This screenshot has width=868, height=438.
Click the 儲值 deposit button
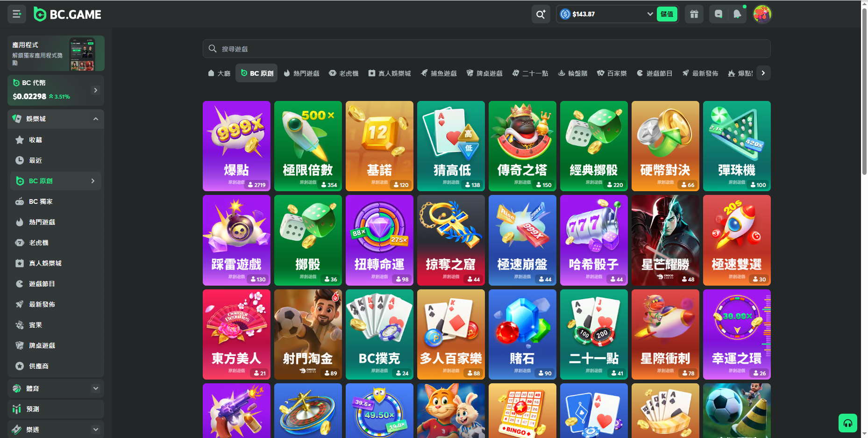click(667, 14)
